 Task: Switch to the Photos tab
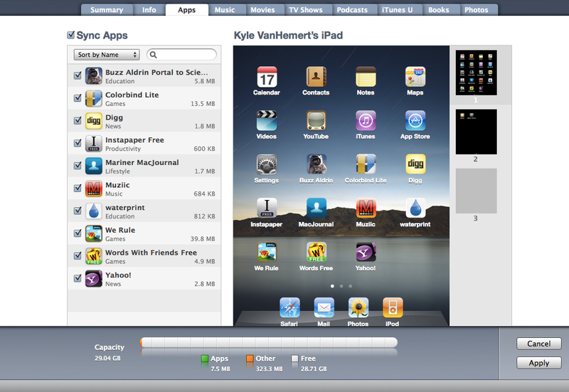(x=477, y=10)
